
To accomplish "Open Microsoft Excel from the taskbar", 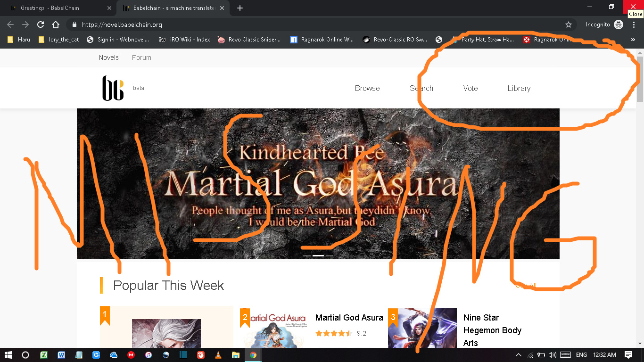I will [x=44, y=355].
